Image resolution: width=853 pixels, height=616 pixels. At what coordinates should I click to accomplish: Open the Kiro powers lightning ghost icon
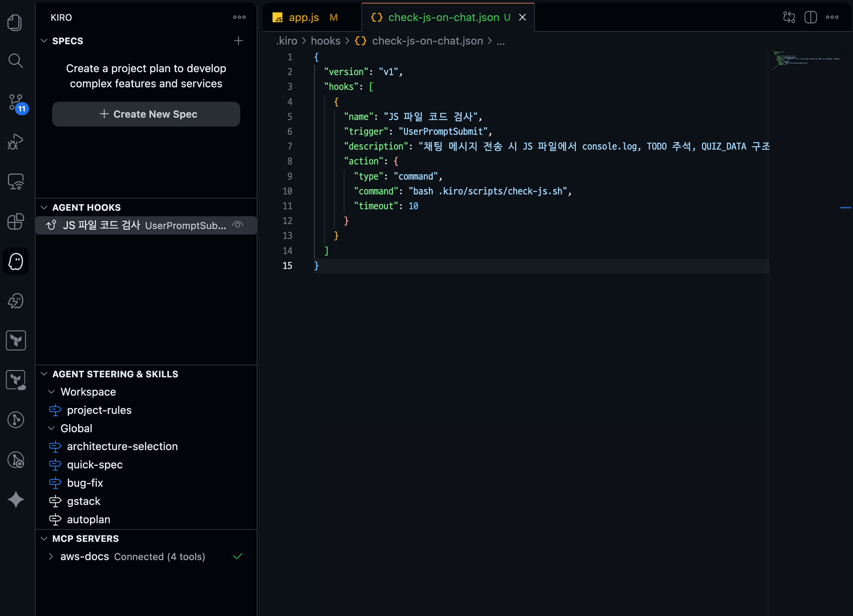(15, 301)
